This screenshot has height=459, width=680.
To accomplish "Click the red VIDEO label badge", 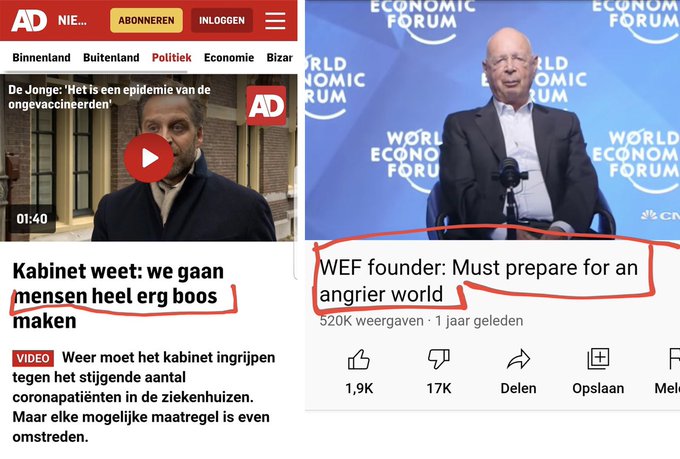I will click(x=33, y=358).
